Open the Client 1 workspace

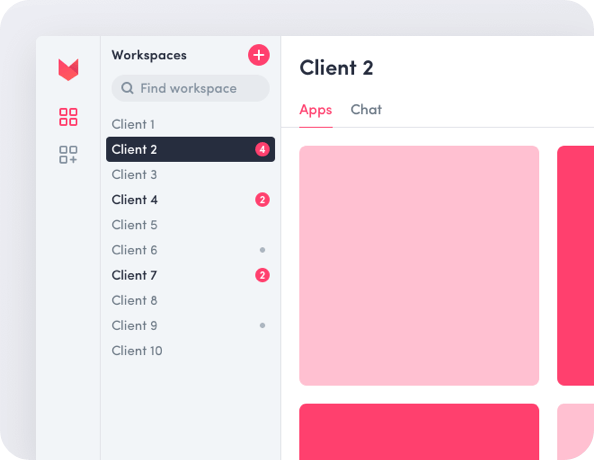191,124
